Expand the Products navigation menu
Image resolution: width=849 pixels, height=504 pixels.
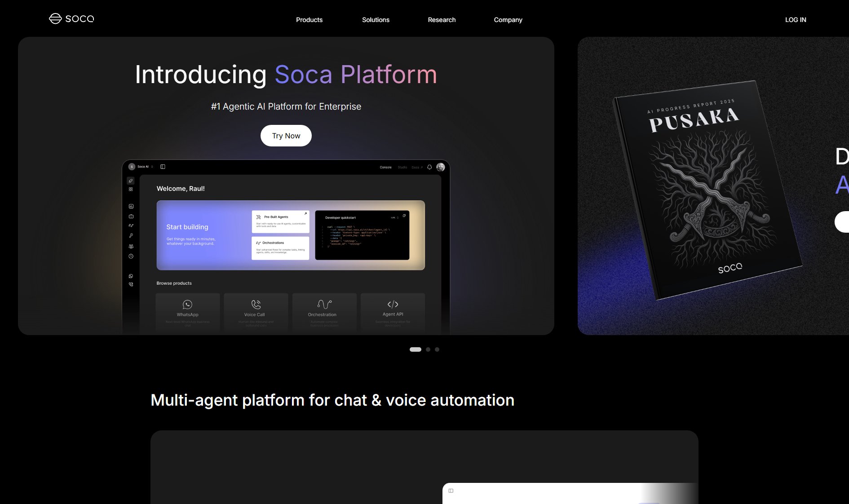click(309, 20)
